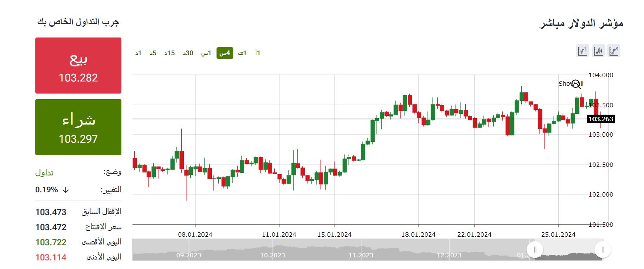Click the تداول status link
644x269 pixels.
coord(44,172)
